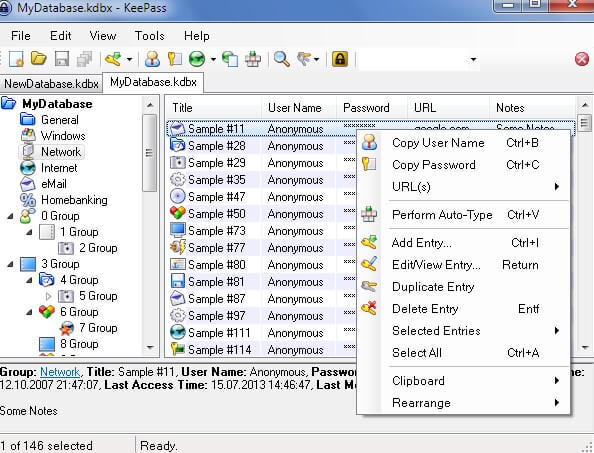Screen dimensions: 594x453
Task: Select the eMail group
Action: pos(53,184)
